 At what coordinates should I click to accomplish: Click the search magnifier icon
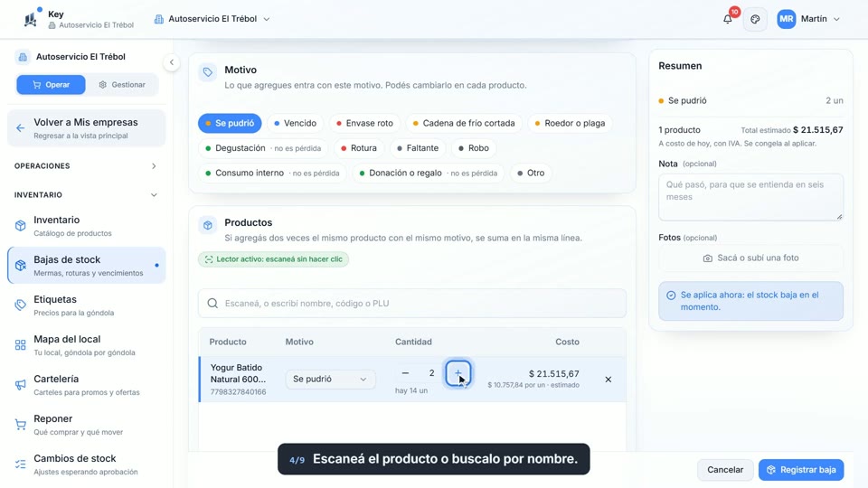point(212,304)
